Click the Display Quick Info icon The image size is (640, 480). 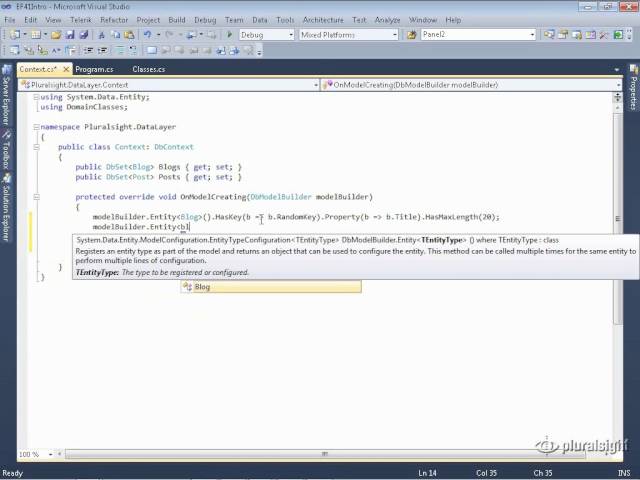(42, 51)
